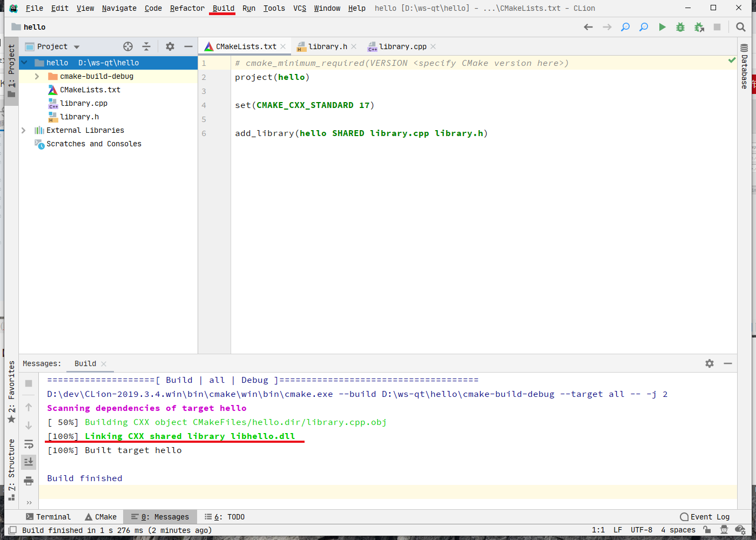Expand External Libraries node
This screenshot has height=540, width=756.
tap(24, 130)
